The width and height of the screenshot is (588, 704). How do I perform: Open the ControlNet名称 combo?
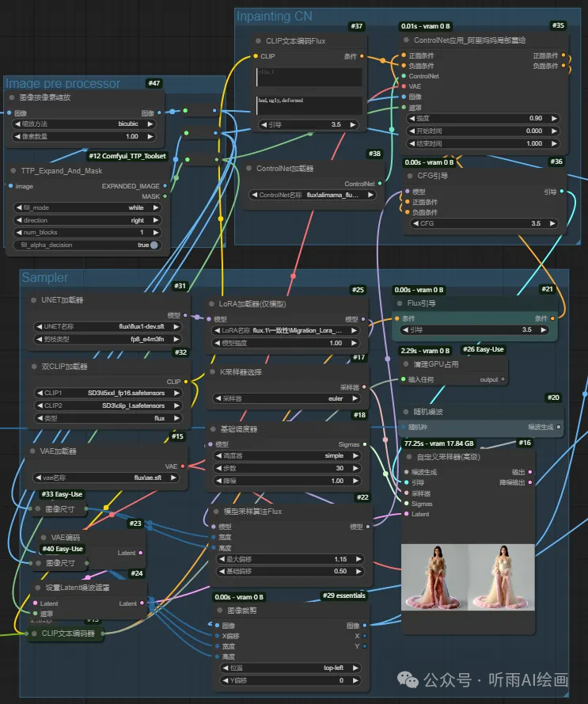point(313,195)
